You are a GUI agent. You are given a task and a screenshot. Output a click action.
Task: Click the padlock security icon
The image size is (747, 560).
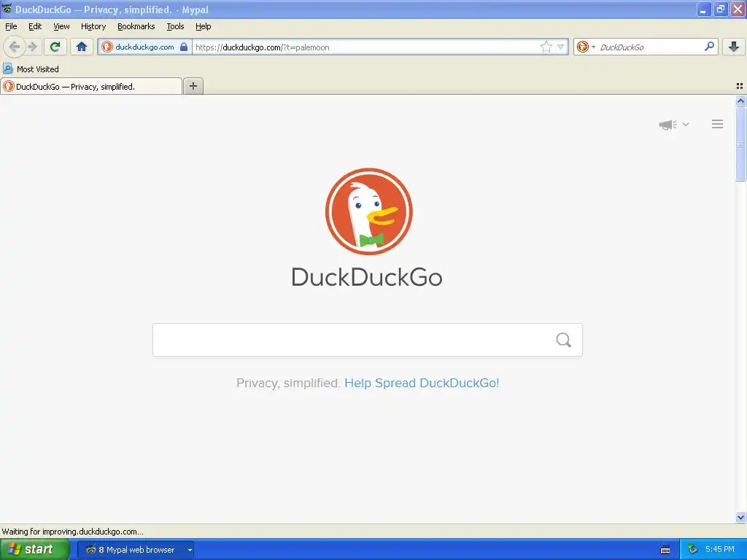tap(184, 47)
